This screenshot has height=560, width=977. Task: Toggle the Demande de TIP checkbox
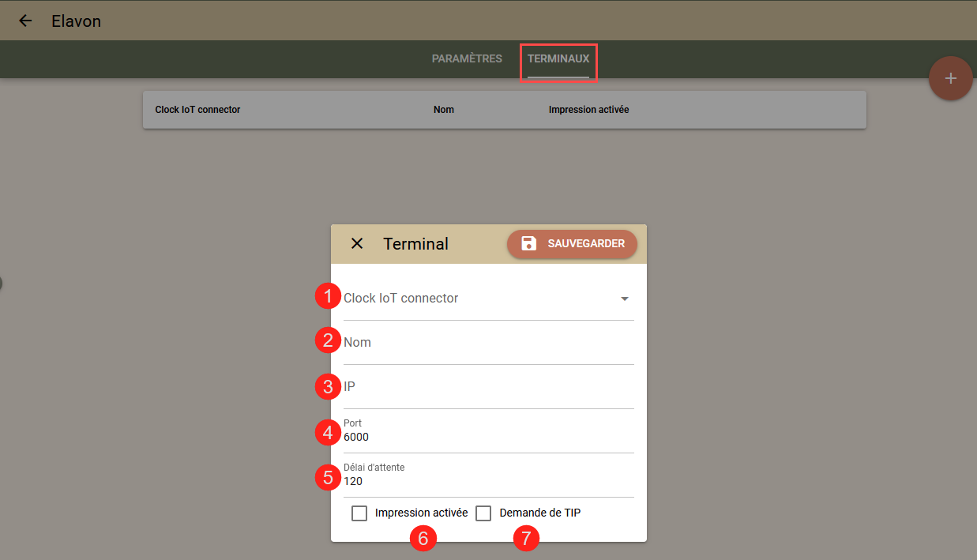coord(483,513)
